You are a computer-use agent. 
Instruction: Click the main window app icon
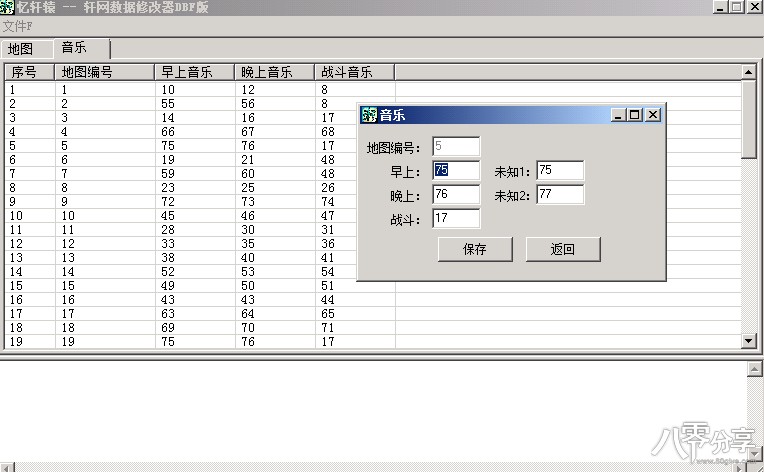tap(8, 7)
